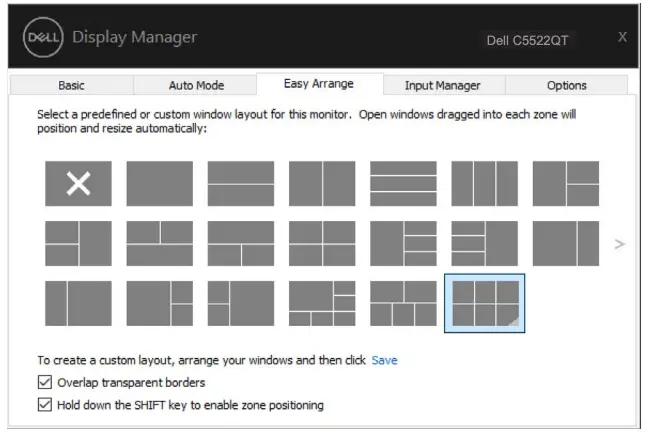Viewport: 649px width, 436px height.
Task: Toggle Overlap transparent borders checkbox
Action: [44, 382]
